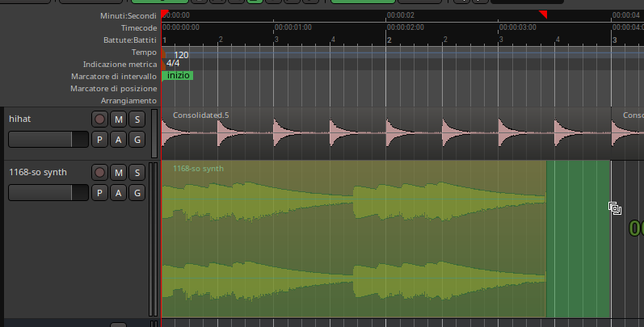Screen dimensions: 644x327
Task: Open the synth track automation (A) button
Action: (x=118, y=193)
